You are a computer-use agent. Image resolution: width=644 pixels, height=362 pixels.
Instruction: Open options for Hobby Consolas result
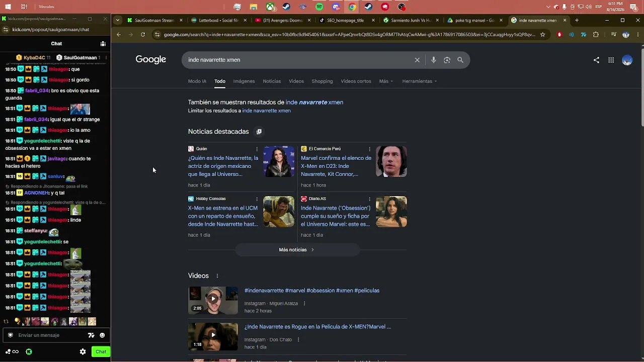tap(257, 199)
